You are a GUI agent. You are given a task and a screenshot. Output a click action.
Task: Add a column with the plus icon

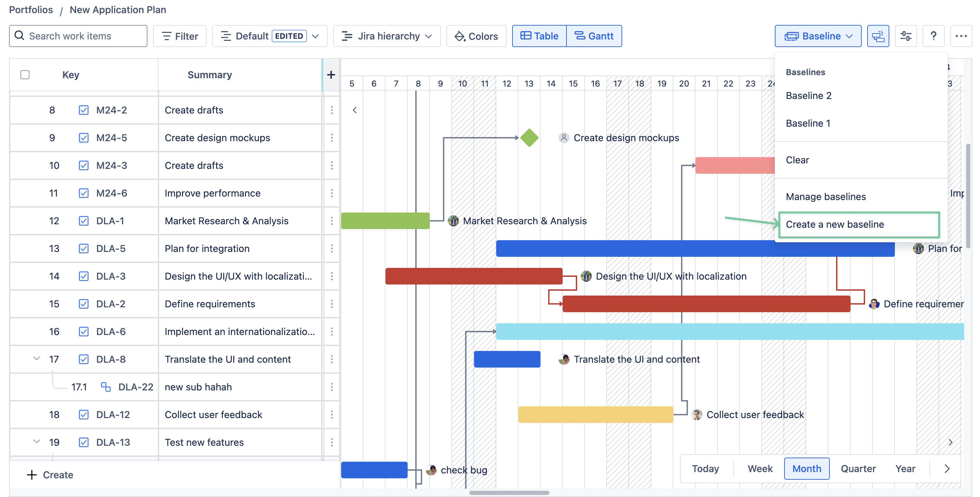pyautogui.click(x=331, y=75)
